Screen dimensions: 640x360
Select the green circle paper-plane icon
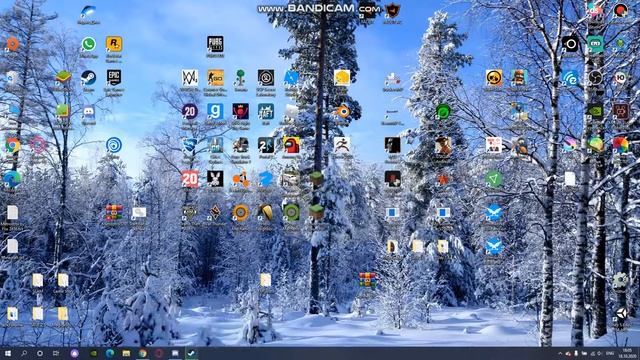pyautogui.click(x=494, y=179)
